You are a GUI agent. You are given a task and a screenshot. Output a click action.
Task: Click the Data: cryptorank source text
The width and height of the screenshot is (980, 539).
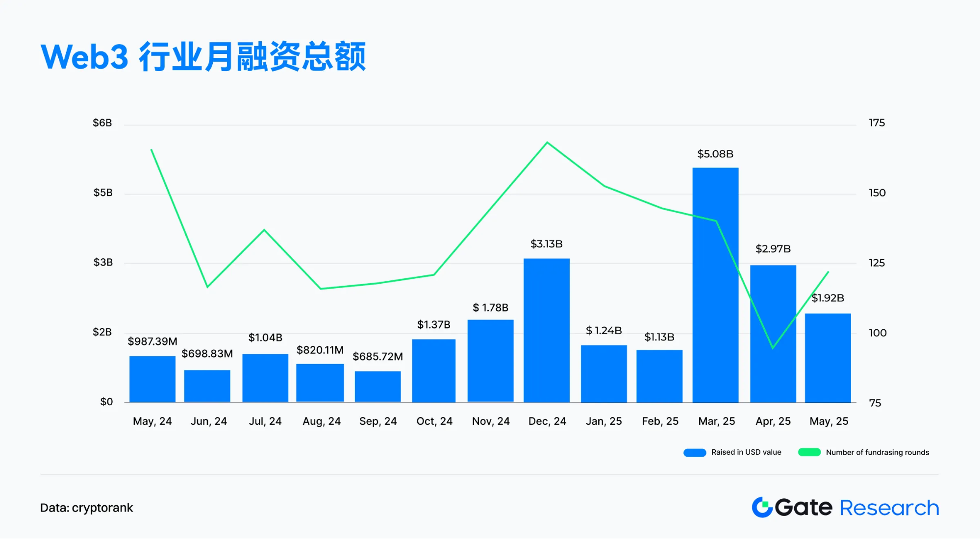(x=87, y=508)
